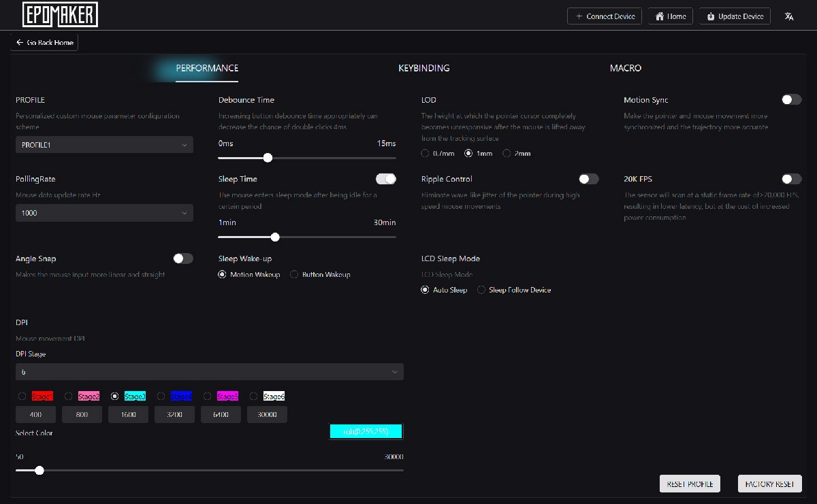Expand the PROFILE1 dropdown
Viewport: 817px width, 504px height.
tap(104, 145)
